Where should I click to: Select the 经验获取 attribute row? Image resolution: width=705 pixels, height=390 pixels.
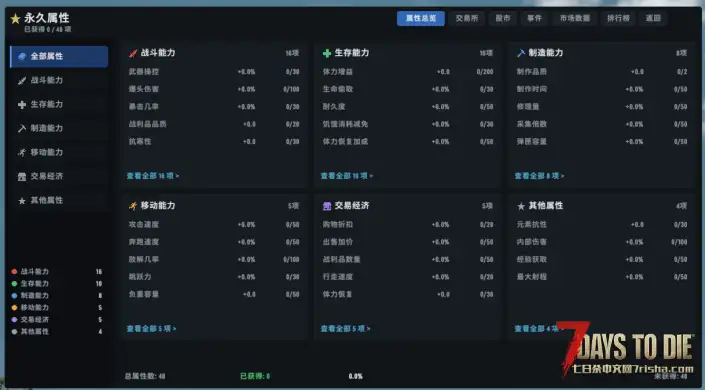[x=602, y=260]
